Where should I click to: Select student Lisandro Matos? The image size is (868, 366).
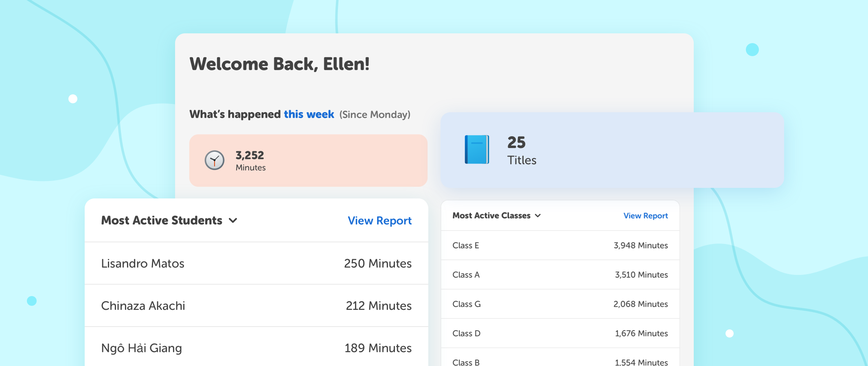143,264
